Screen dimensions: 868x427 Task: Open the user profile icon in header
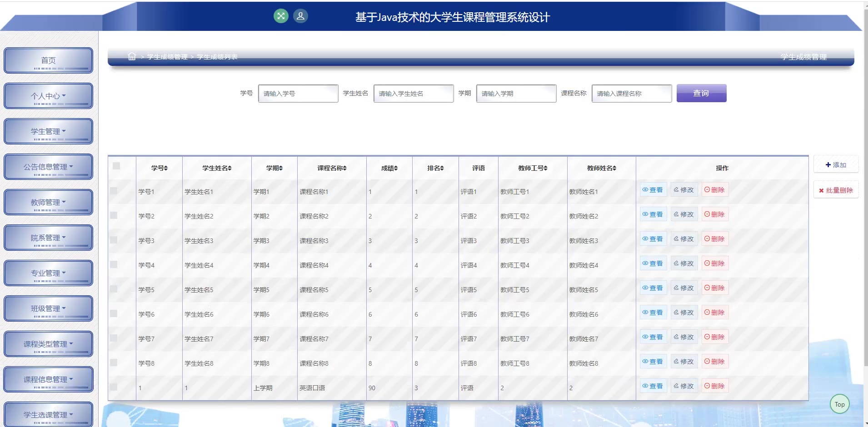click(x=300, y=16)
